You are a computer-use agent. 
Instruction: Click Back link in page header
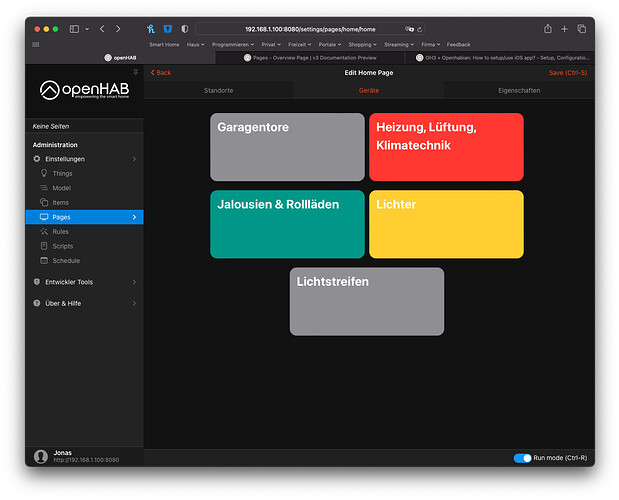click(161, 73)
